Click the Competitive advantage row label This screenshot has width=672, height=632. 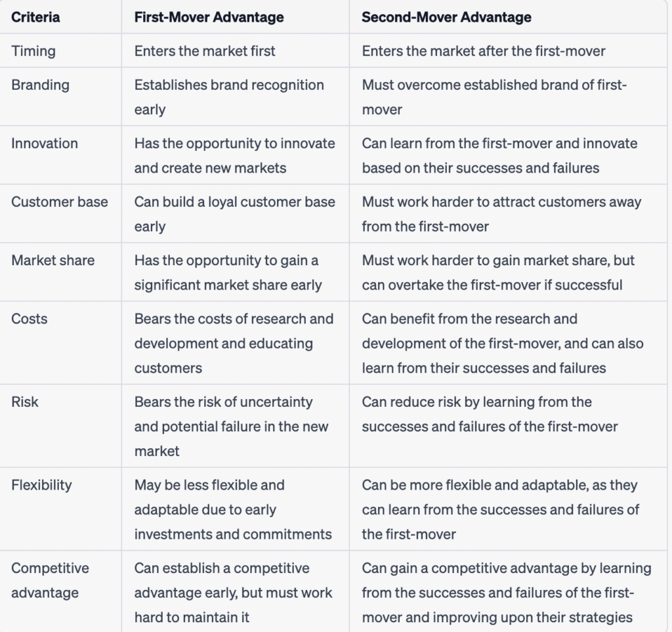point(50,580)
